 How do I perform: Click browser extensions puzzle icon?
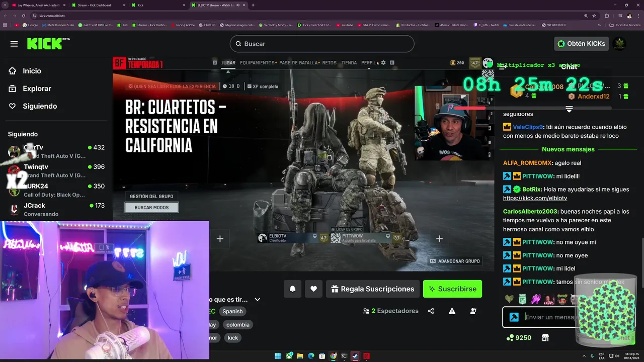pyautogui.click(x=607, y=16)
